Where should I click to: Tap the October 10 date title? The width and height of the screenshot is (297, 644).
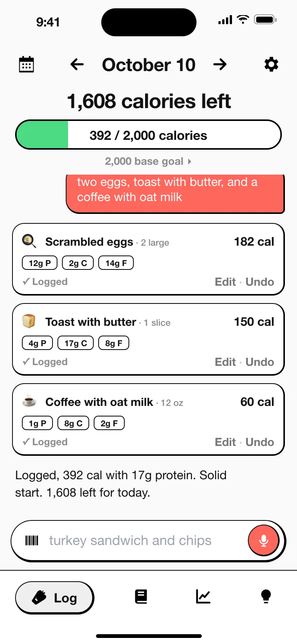coord(148,65)
